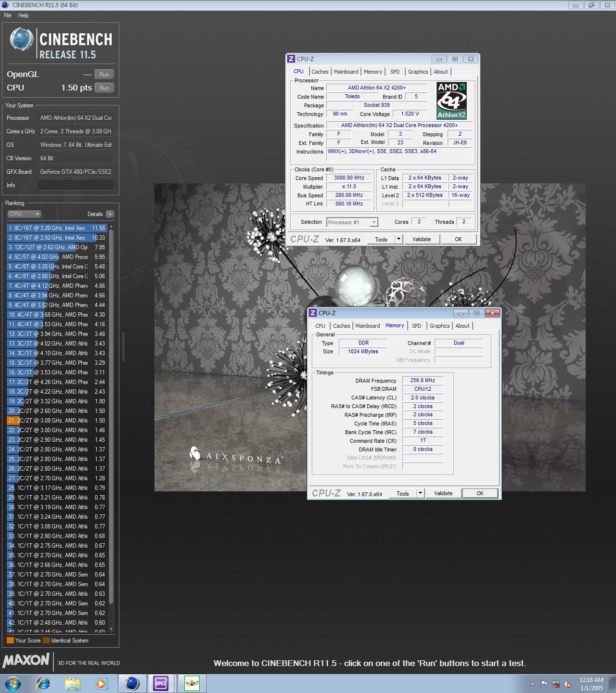616x693 pixels.
Task: Open the ranking CPU type dropdown
Action: (x=24, y=214)
